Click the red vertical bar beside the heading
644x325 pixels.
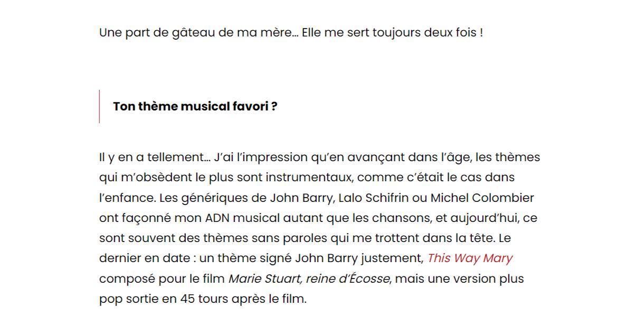[x=99, y=106]
